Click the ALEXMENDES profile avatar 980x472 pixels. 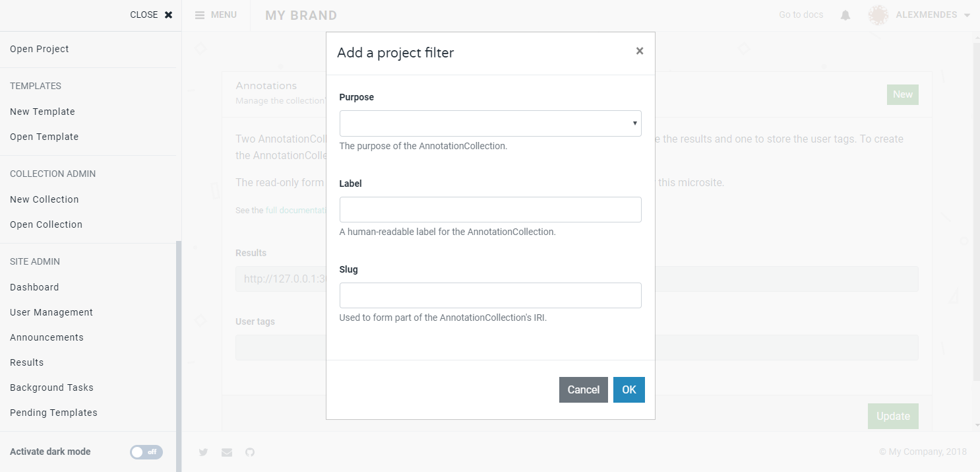[878, 14]
